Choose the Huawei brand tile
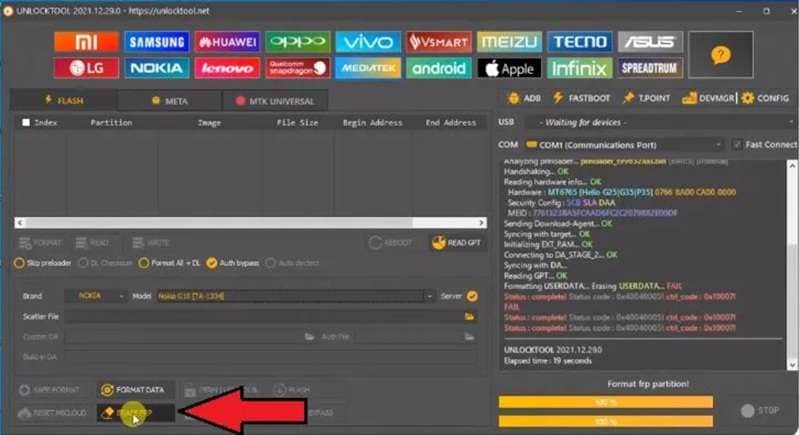This screenshot has height=435, width=799. (x=227, y=42)
